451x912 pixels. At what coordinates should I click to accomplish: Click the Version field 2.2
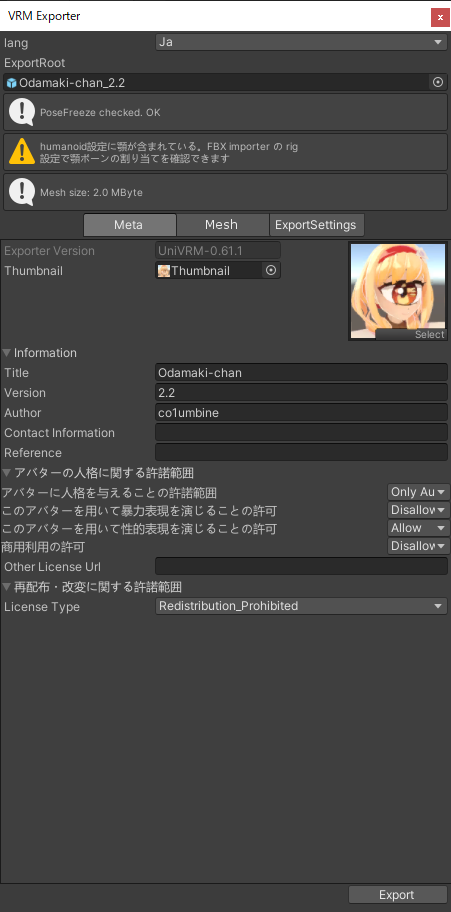point(301,393)
